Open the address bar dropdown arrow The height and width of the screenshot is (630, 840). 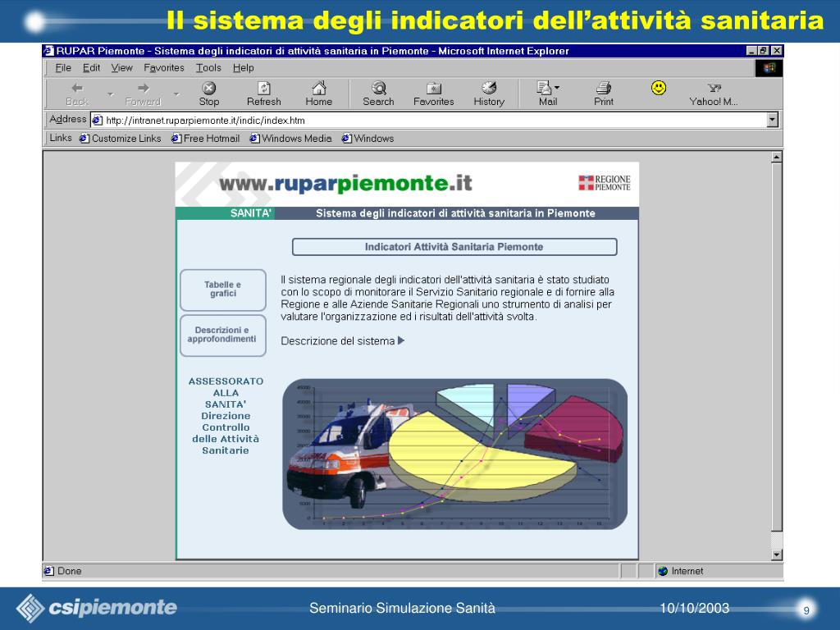click(x=772, y=120)
